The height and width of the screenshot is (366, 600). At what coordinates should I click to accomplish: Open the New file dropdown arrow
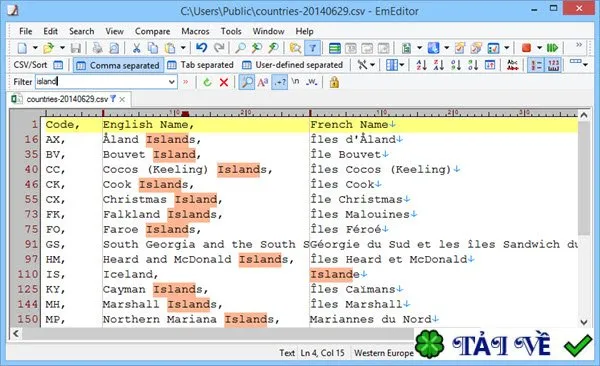35,48
